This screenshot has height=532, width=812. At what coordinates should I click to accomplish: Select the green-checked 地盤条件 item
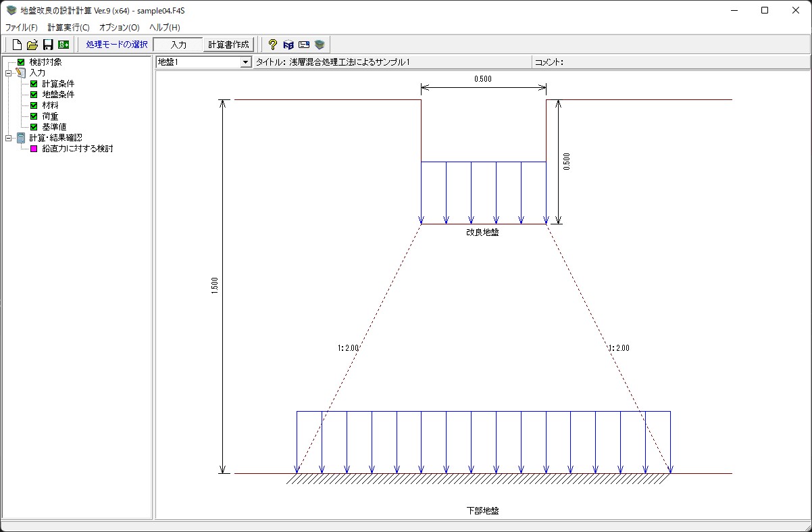58,95
